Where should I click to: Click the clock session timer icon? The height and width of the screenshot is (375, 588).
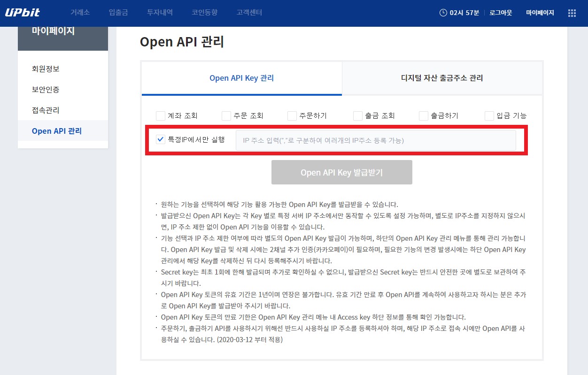(x=443, y=13)
